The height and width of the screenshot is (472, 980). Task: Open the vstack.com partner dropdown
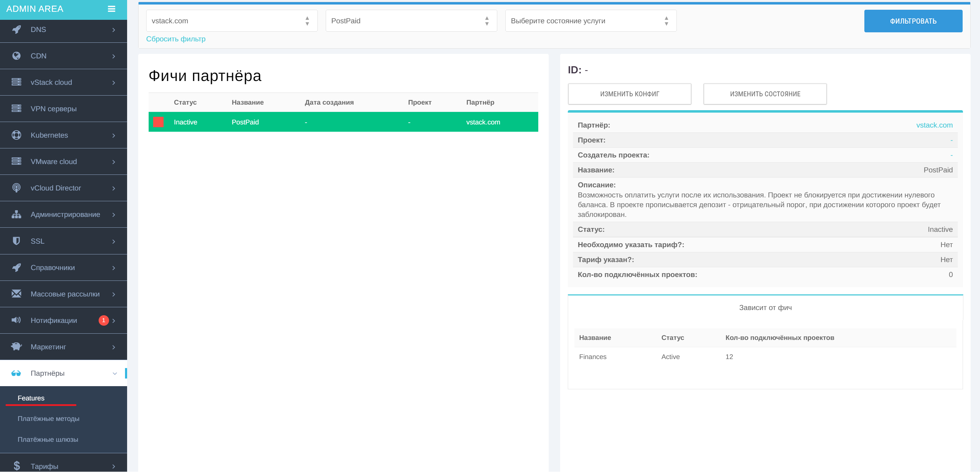[231, 21]
